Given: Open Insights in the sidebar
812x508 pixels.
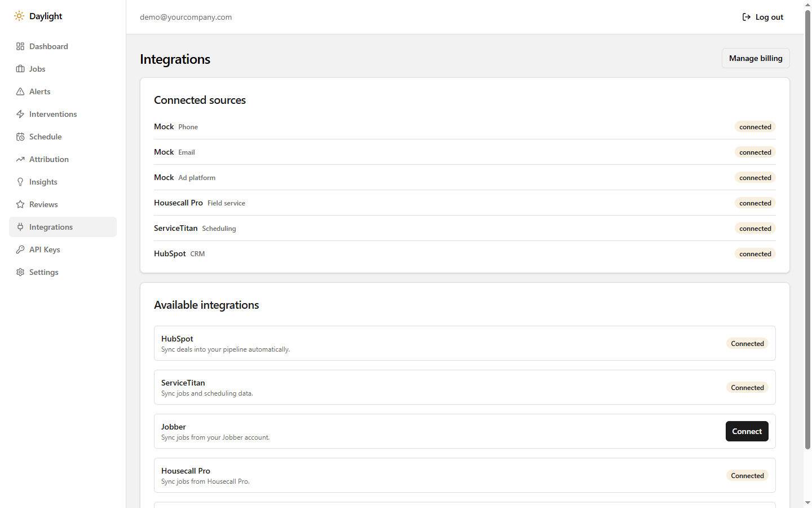Looking at the screenshot, I should point(63,182).
